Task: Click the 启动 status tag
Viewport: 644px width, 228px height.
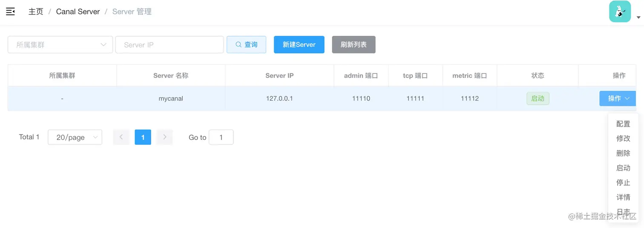Action: [538, 98]
